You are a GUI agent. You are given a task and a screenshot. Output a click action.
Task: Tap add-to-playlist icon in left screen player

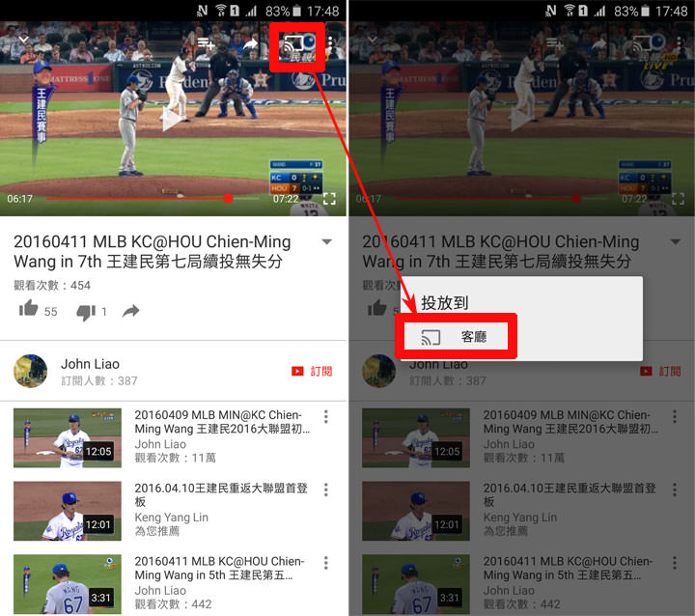coord(206,43)
